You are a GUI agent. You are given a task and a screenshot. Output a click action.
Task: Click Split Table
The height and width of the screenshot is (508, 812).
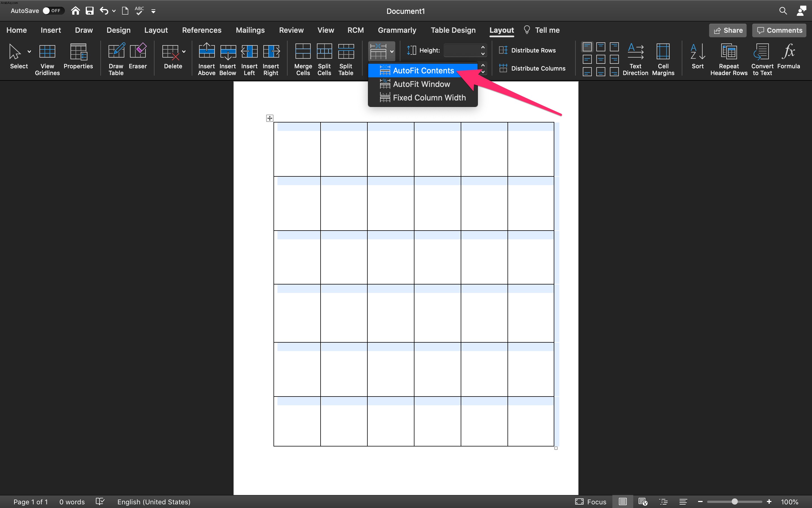point(346,59)
